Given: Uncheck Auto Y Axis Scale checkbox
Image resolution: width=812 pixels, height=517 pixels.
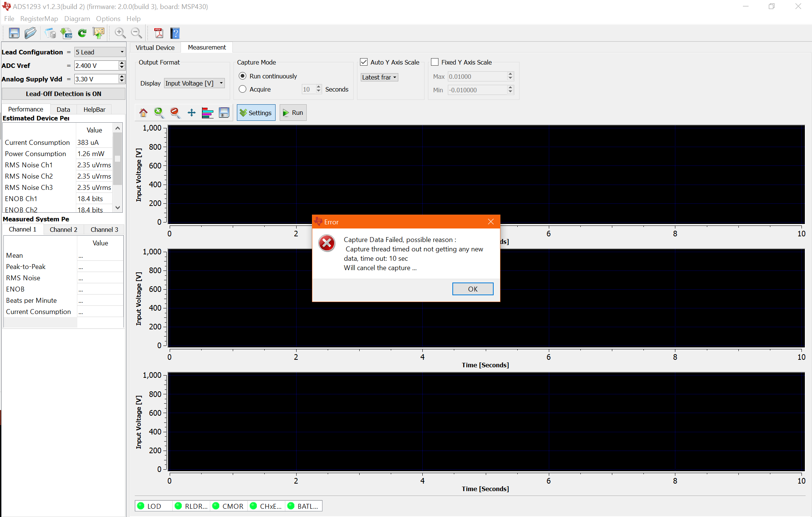Looking at the screenshot, I should point(364,62).
